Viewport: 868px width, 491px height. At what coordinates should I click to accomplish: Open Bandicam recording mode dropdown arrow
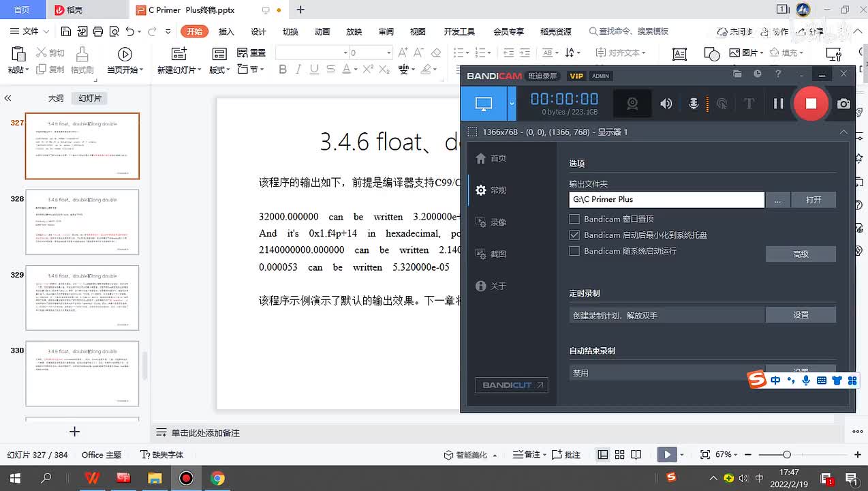[512, 104]
